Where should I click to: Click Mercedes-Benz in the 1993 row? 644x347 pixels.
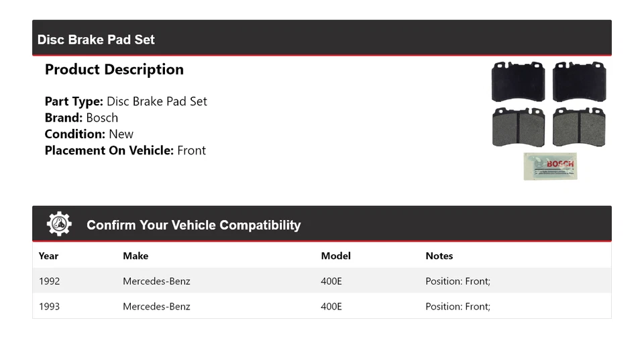point(156,307)
